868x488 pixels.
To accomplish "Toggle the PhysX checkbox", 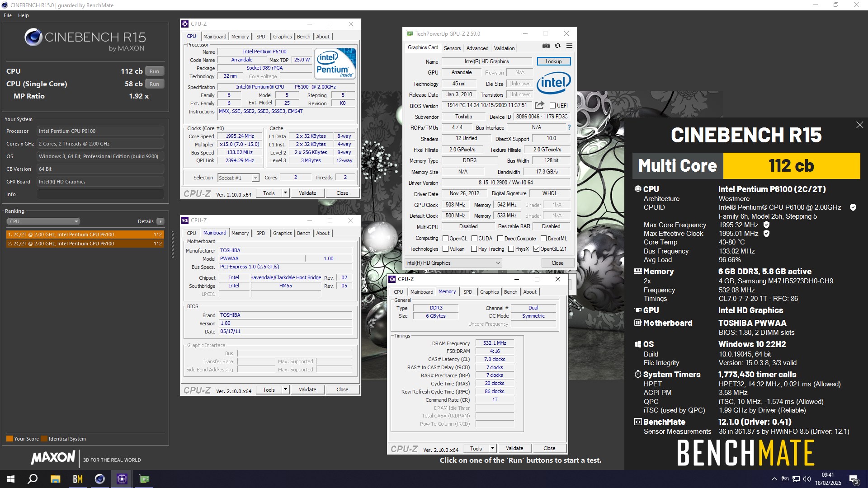I will point(511,249).
